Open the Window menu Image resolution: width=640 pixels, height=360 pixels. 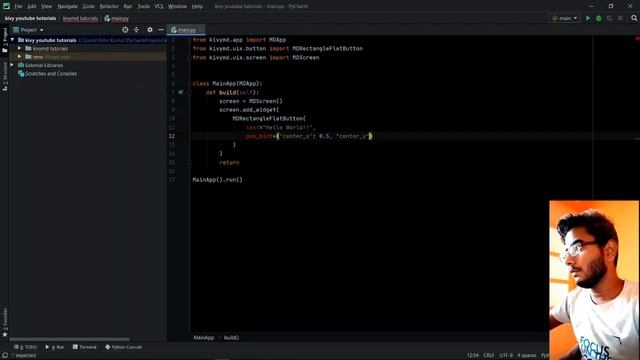(x=178, y=6)
